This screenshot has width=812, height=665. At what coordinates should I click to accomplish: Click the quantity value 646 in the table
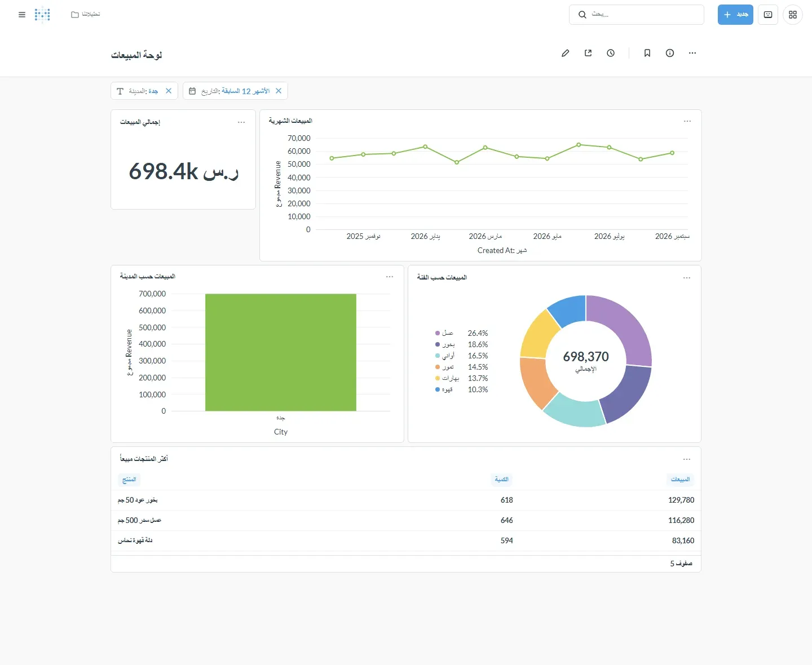pyautogui.click(x=507, y=520)
